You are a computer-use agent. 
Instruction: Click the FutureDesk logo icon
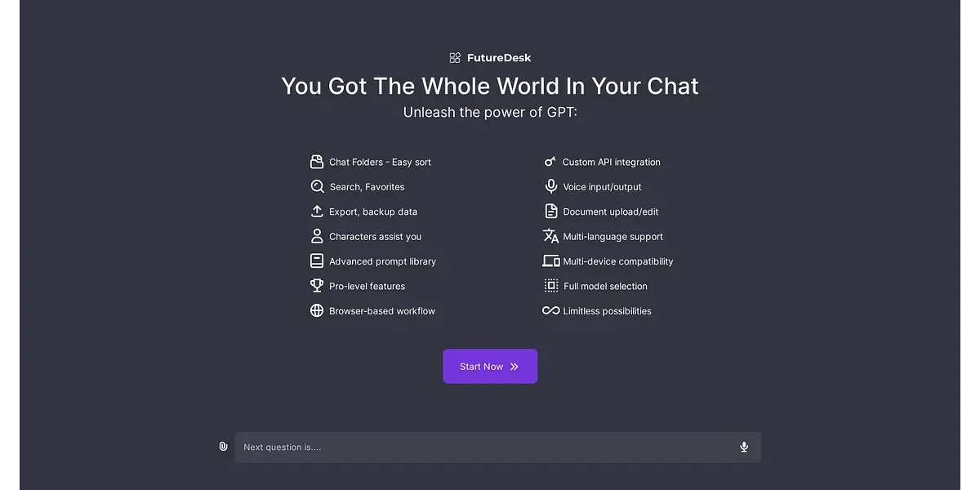(455, 58)
